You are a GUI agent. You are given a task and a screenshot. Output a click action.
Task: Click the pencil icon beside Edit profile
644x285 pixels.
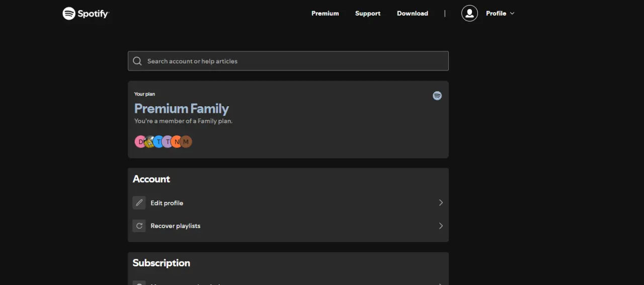coord(139,202)
